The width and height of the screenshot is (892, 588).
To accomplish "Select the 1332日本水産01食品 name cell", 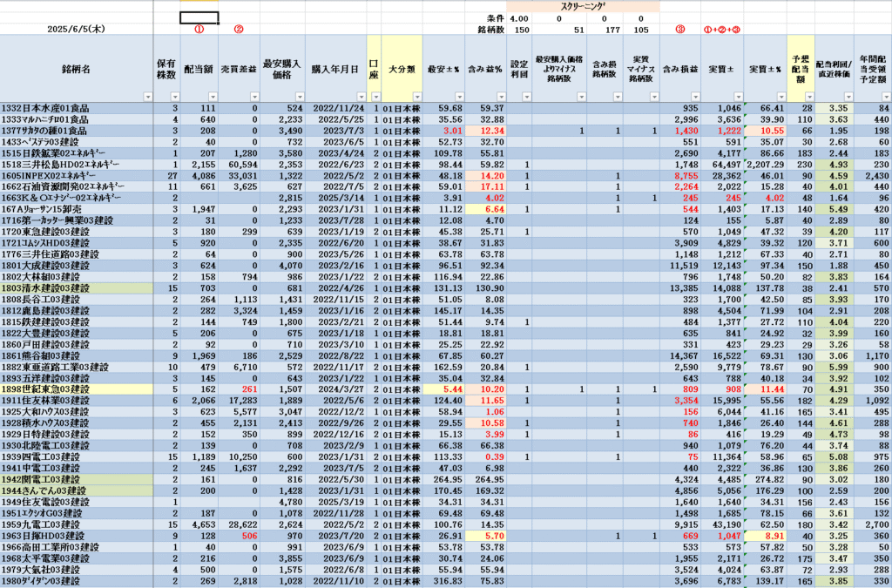I will (77, 108).
